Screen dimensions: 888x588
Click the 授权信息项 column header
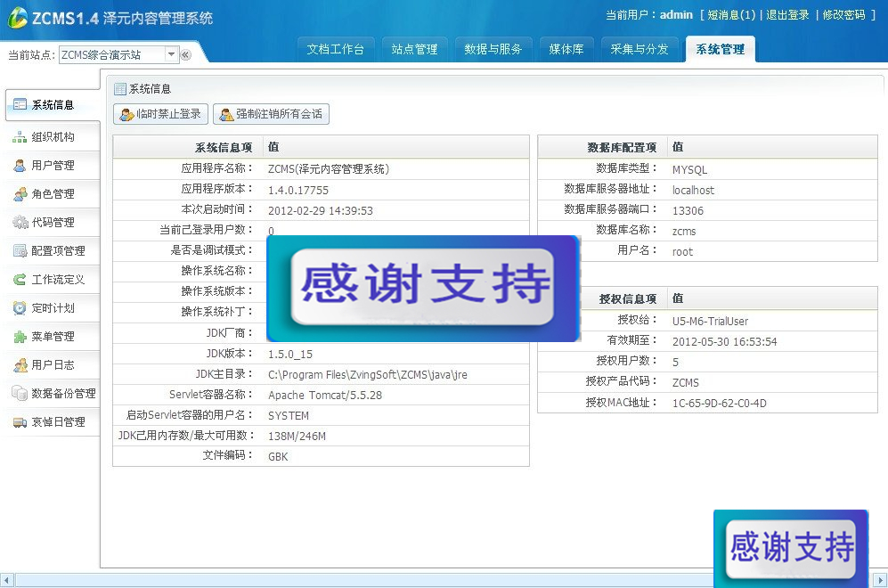(x=628, y=299)
